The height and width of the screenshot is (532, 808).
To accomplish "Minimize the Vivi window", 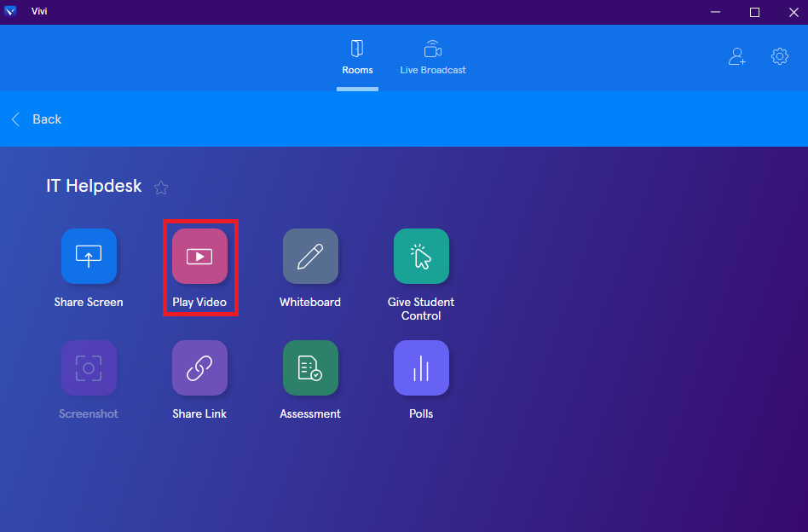I will (x=714, y=12).
